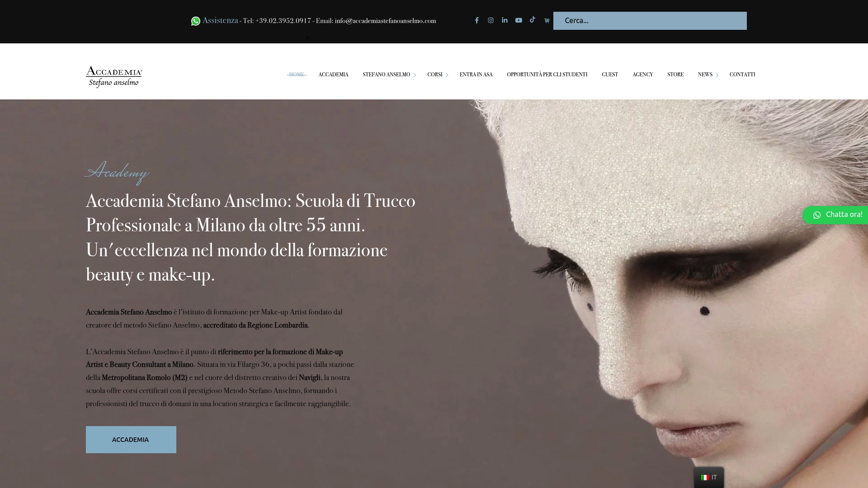Click the text 'Metropolitana Romolo (M2)'
868x488 pixels.
145,378
